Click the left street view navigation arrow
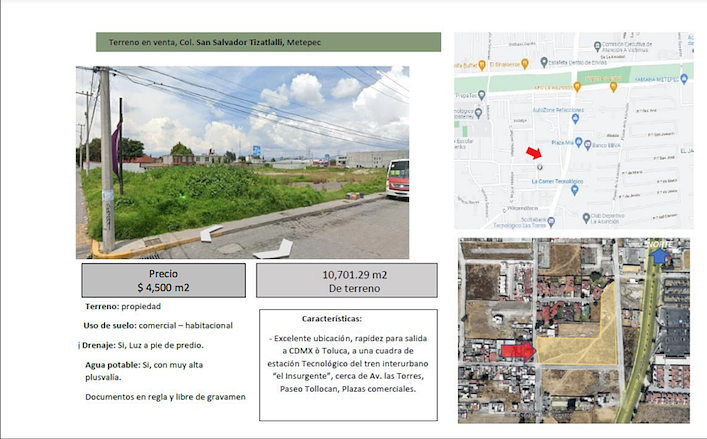 212,236
